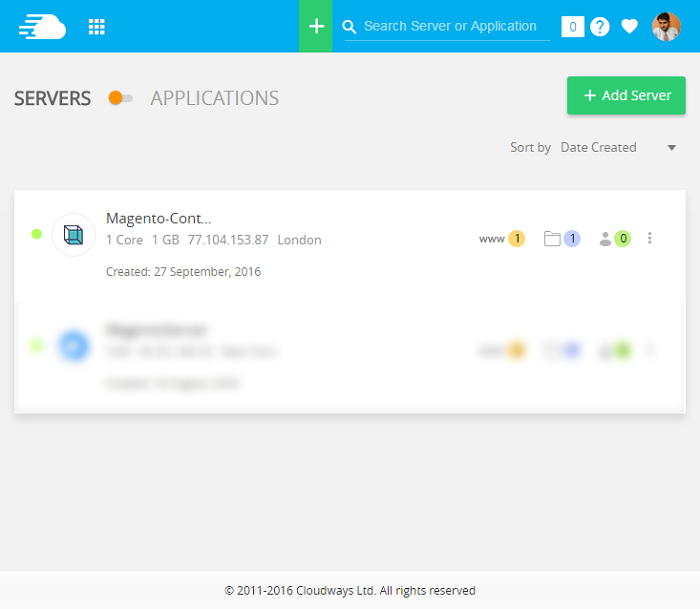Open the Magento-Cont... server name

coord(158,218)
